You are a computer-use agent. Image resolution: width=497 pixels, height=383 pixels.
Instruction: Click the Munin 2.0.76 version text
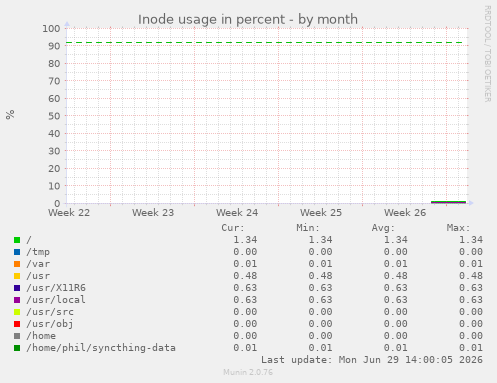pyautogui.click(x=248, y=372)
